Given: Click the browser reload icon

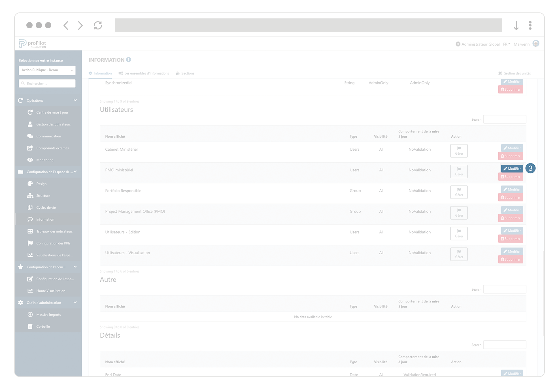Looking at the screenshot, I should click(x=98, y=25).
